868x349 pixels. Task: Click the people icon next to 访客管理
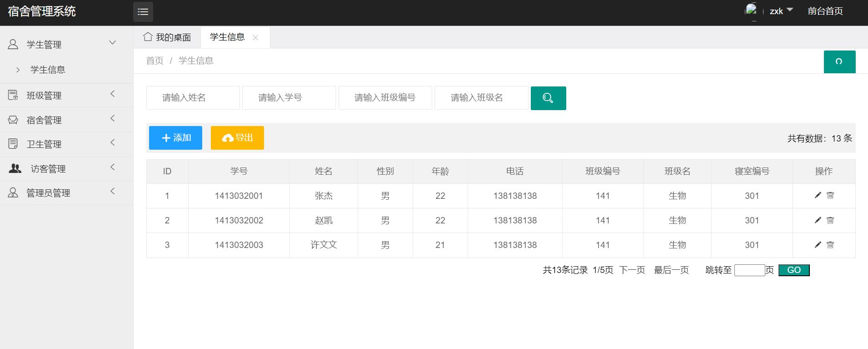pyautogui.click(x=15, y=168)
